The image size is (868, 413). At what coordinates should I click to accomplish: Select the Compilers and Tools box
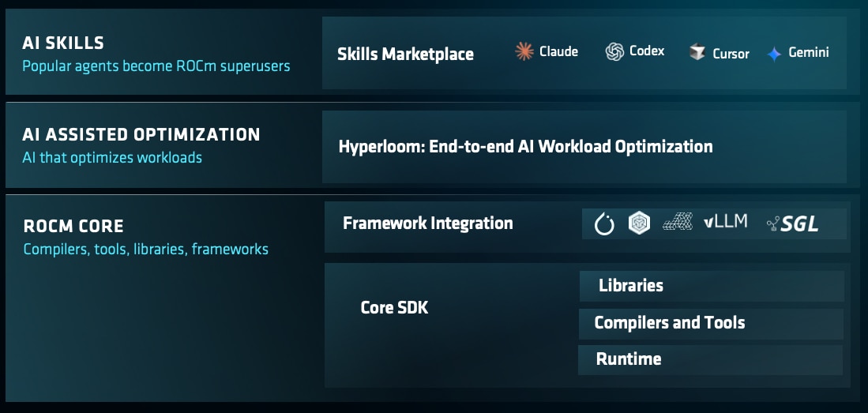coord(711,323)
